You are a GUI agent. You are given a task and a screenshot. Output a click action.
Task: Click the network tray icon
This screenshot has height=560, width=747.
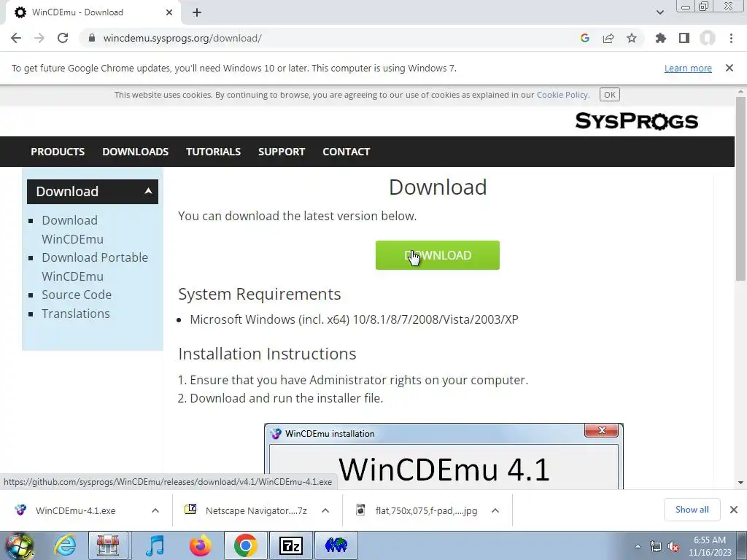656,547
